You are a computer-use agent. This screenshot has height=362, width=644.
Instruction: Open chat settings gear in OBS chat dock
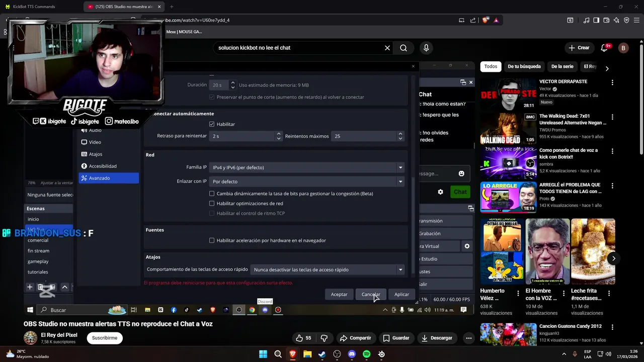point(440,192)
